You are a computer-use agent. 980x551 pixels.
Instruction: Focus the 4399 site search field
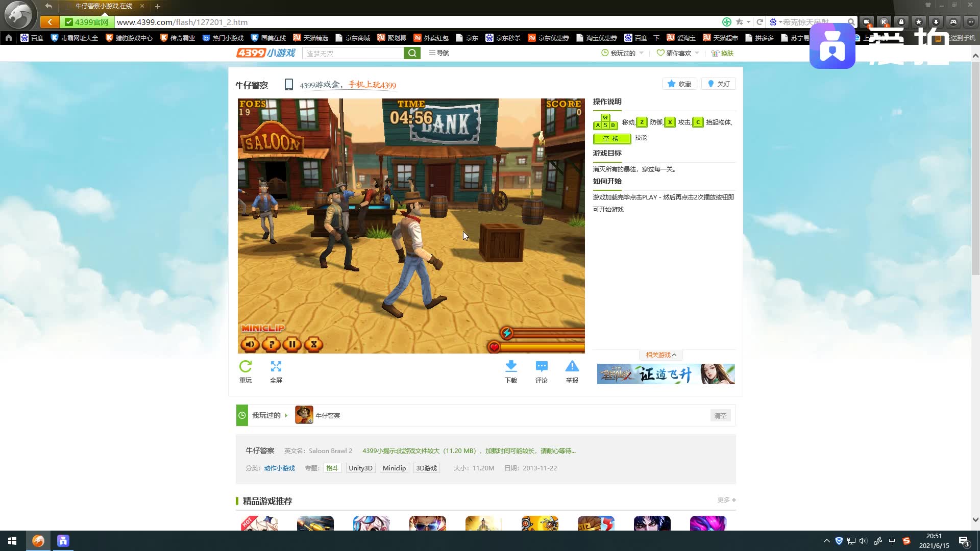pyautogui.click(x=353, y=53)
